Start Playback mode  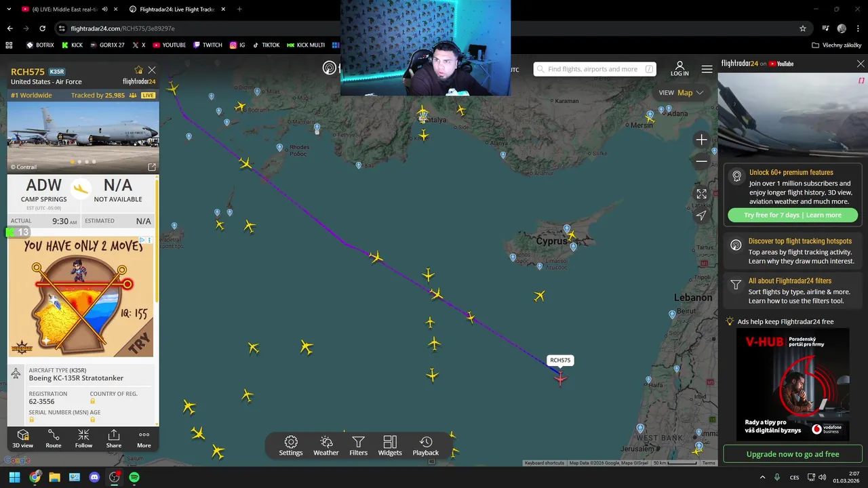pyautogui.click(x=426, y=446)
